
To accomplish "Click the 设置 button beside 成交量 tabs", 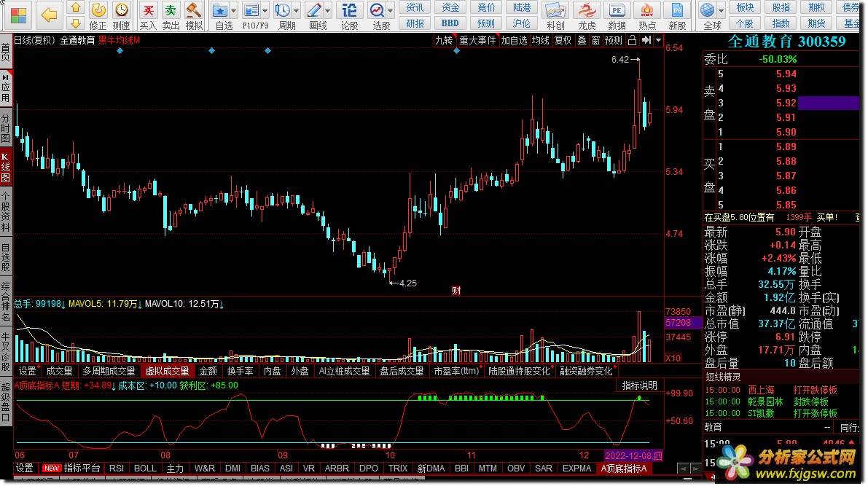I will point(26,371).
